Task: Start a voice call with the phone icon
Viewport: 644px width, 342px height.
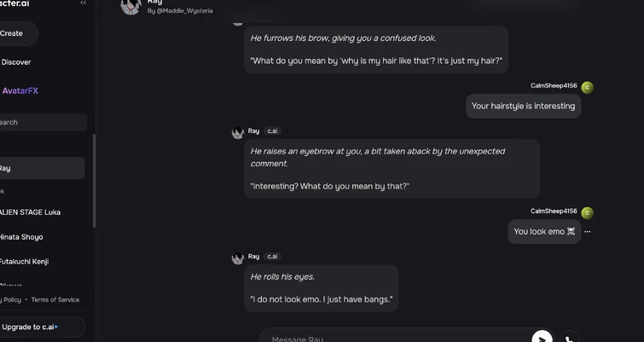Action: click(x=569, y=339)
